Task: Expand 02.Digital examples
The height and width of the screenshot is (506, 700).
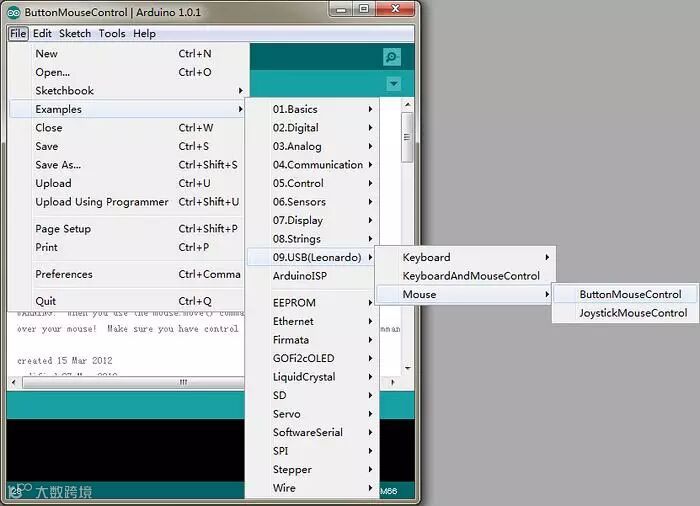Action: coord(312,128)
